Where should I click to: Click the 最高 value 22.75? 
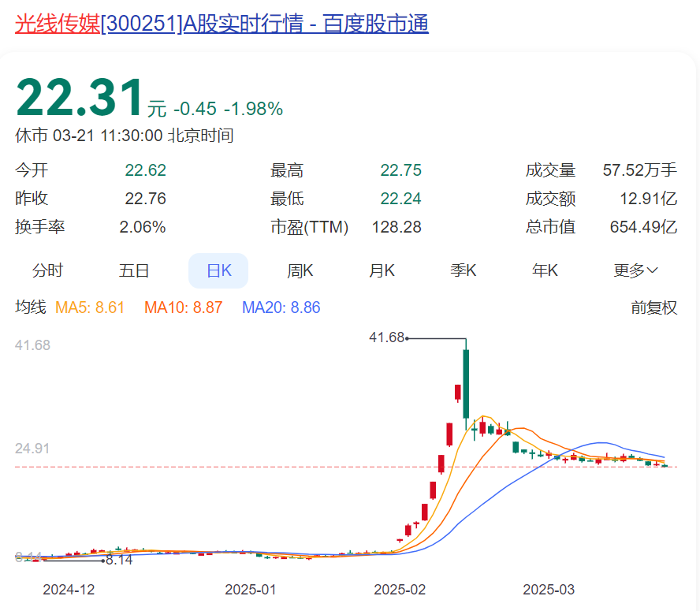pyautogui.click(x=400, y=170)
